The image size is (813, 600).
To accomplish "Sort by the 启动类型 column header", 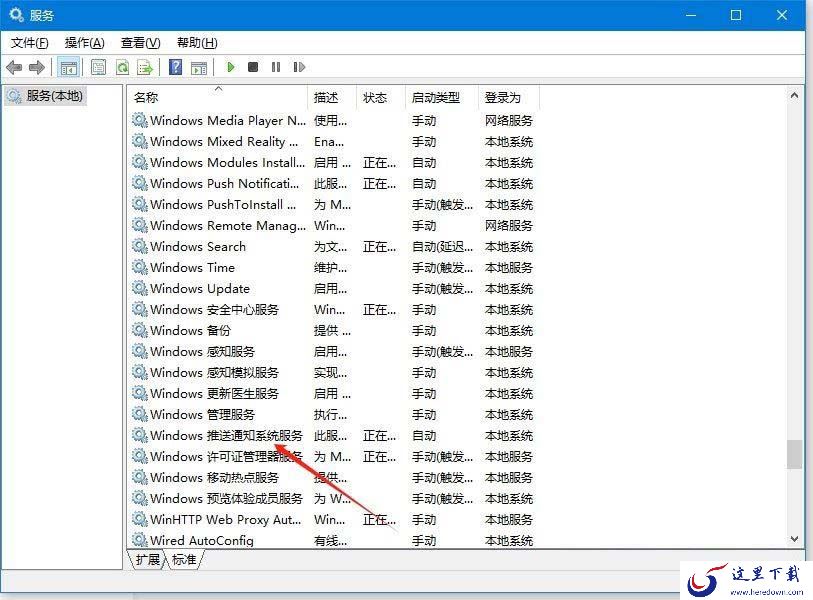I will 442,97.
